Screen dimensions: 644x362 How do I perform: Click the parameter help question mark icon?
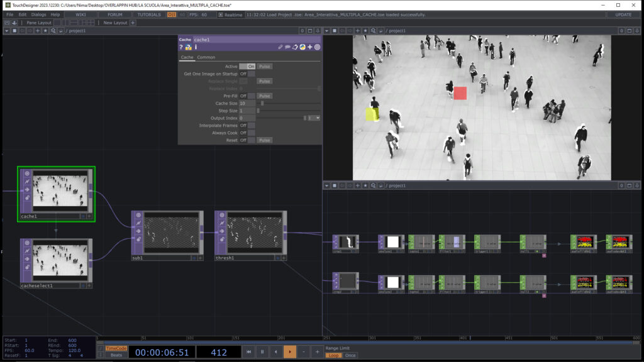181,47
